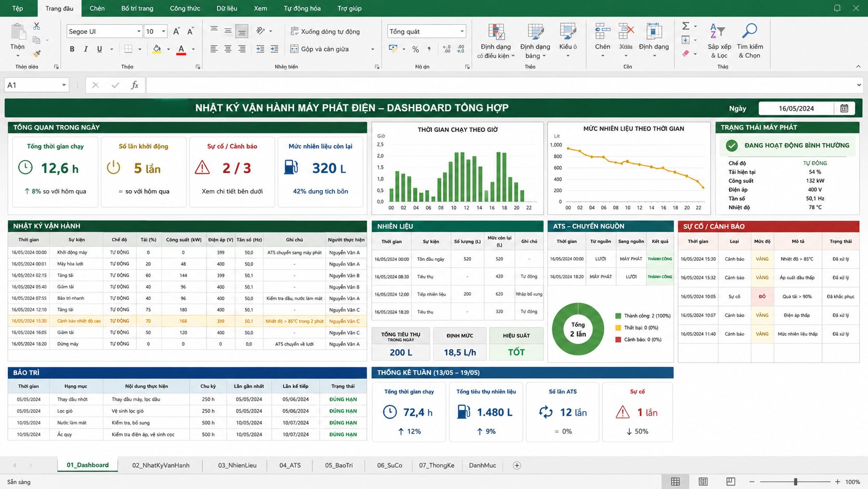Click the accounting currency format icon
Viewport: 868px width, 489px height.
coord(394,49)
